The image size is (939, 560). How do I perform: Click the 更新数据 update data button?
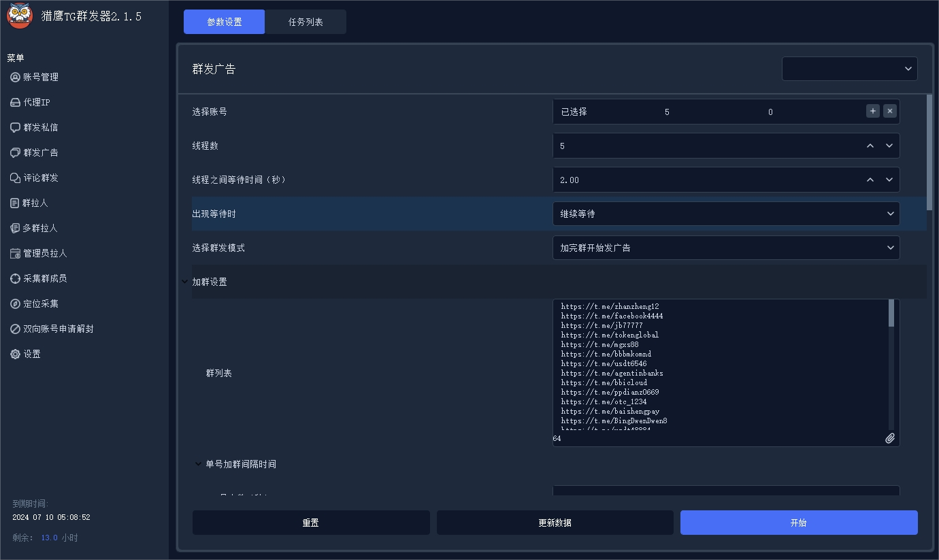pyautogui.click(x=555, y=523)
